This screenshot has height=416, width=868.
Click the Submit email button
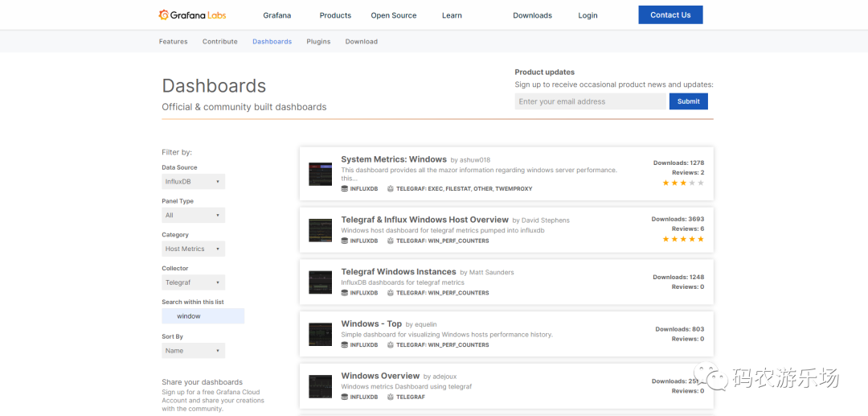coord(689,101)
